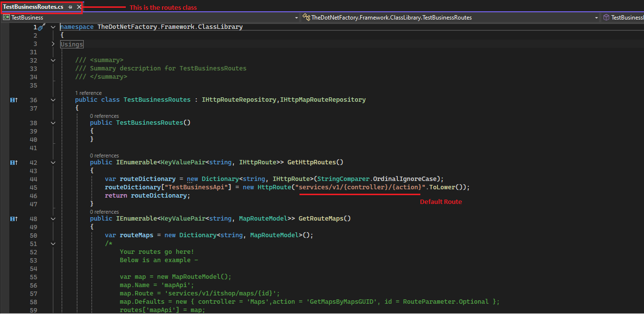Viewport: 644px width, 314px height.
Task: Collapse the block comment on line 51
Action: [x=53, y=244]
